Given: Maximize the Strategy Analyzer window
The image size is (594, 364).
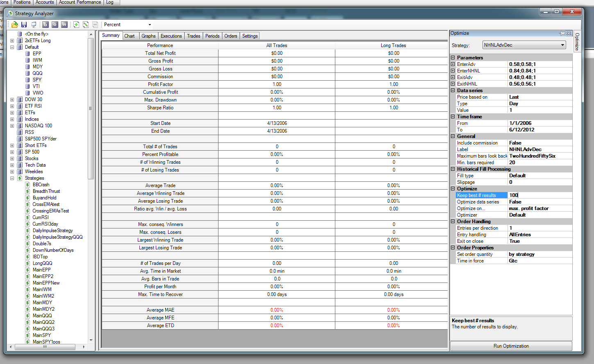Looking at the screenshot, I should 557,12.
